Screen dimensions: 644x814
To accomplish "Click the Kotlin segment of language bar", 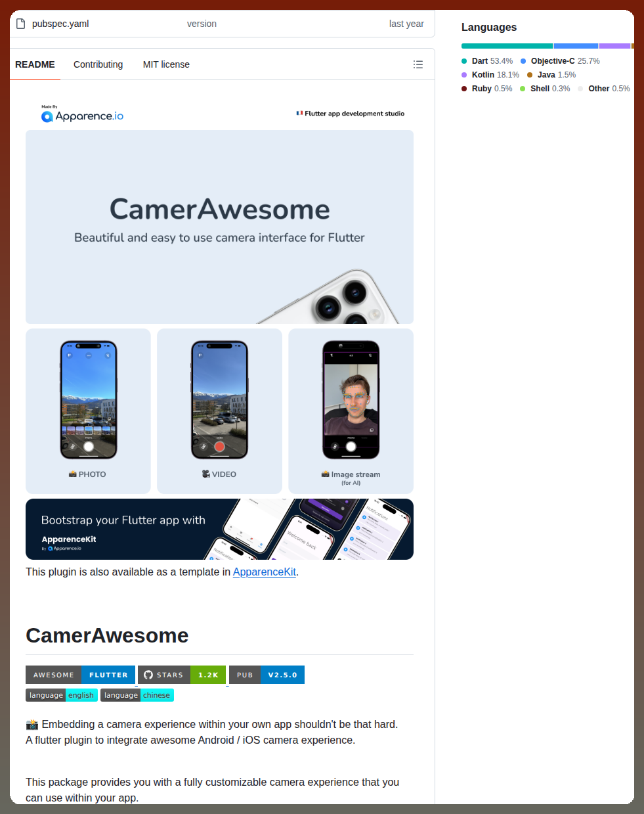I will click(x=614, y=46).
